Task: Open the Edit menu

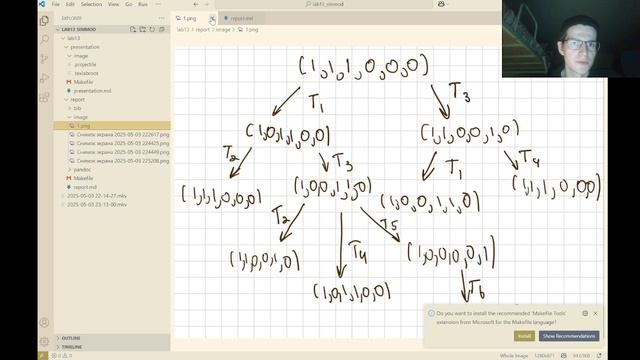Action: [70, 4]
